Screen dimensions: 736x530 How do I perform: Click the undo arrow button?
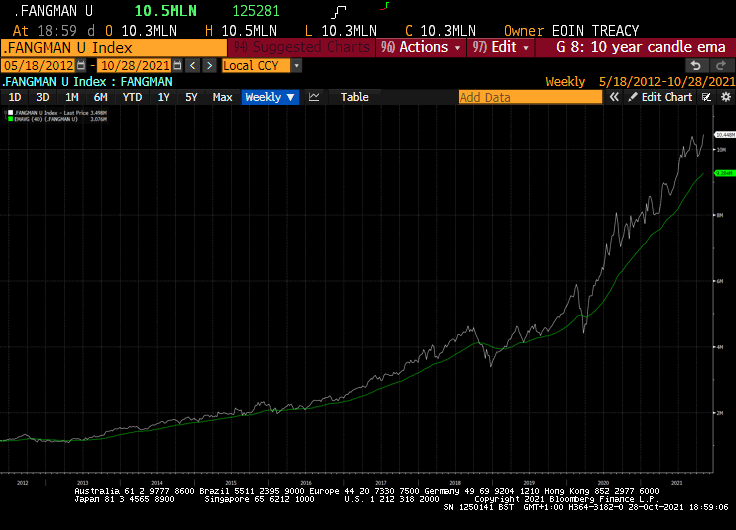(696, 66)
